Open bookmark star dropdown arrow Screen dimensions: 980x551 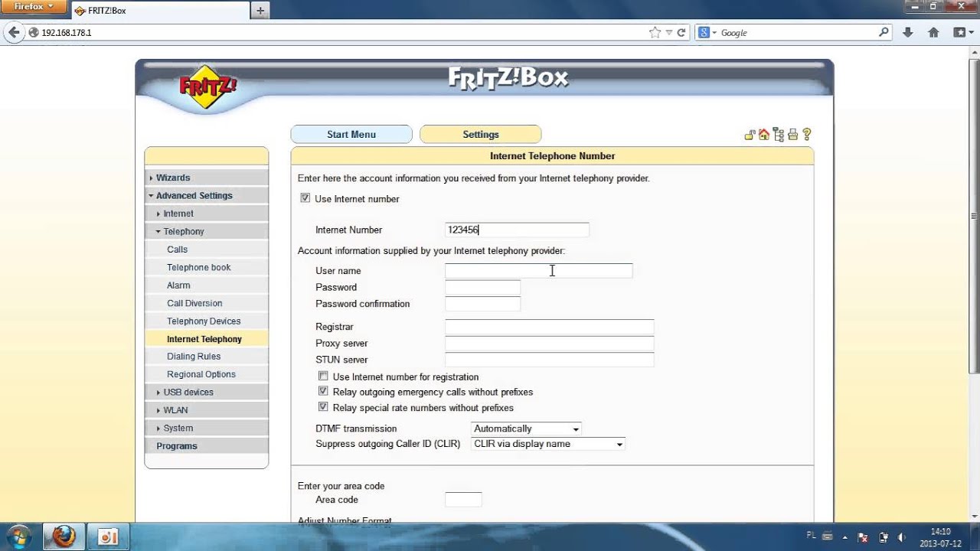668,33
